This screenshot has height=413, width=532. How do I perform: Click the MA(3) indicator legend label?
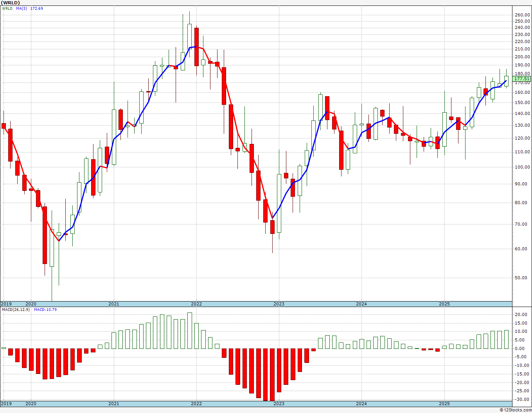point(22,8)
